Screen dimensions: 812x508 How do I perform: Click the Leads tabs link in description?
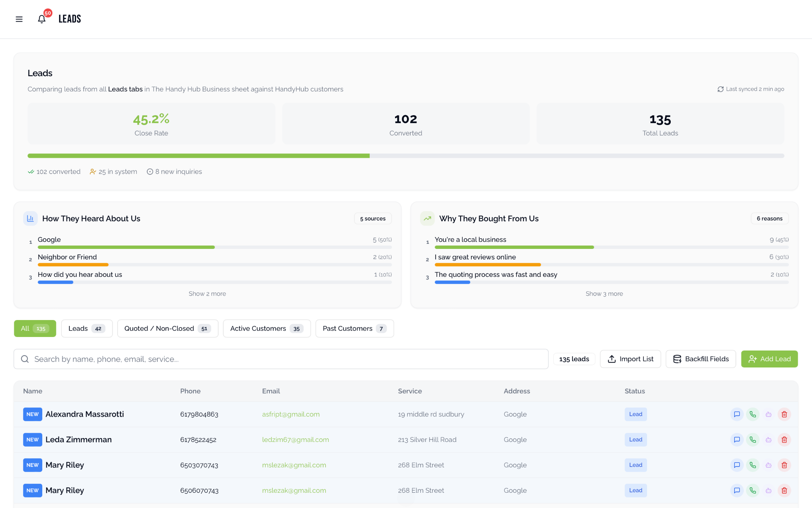click(x=125, y=89)
